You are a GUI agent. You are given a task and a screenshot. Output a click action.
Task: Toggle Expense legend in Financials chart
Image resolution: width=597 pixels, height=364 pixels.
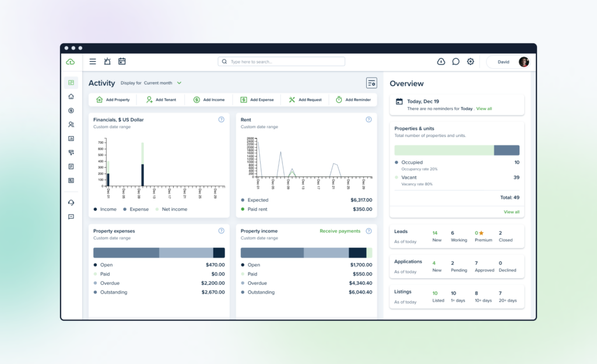[136, 209]
